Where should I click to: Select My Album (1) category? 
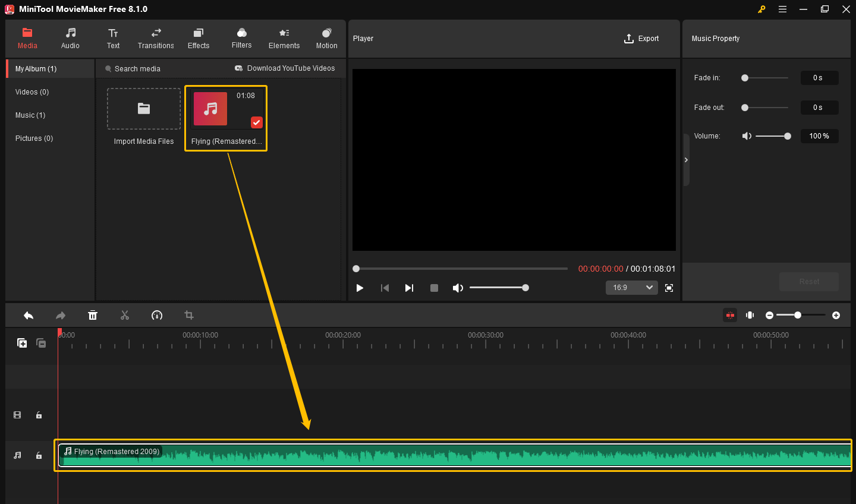(51, 69)
